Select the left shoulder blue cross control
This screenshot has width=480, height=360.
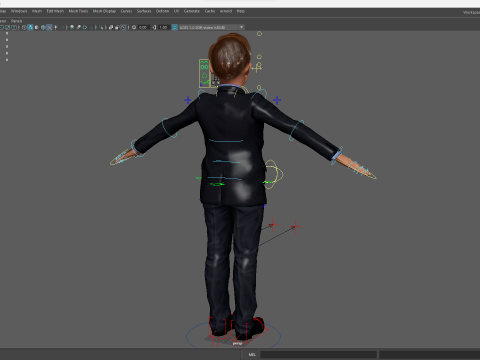click(x=188, y=100)
